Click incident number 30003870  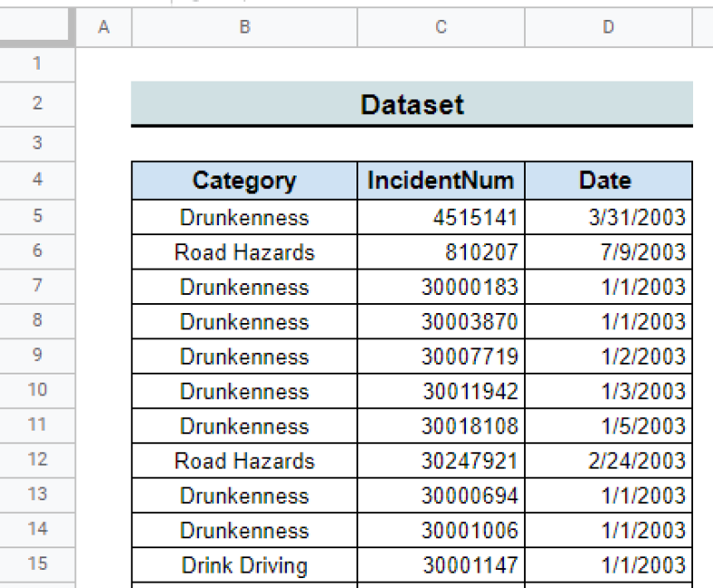[441, 321]
